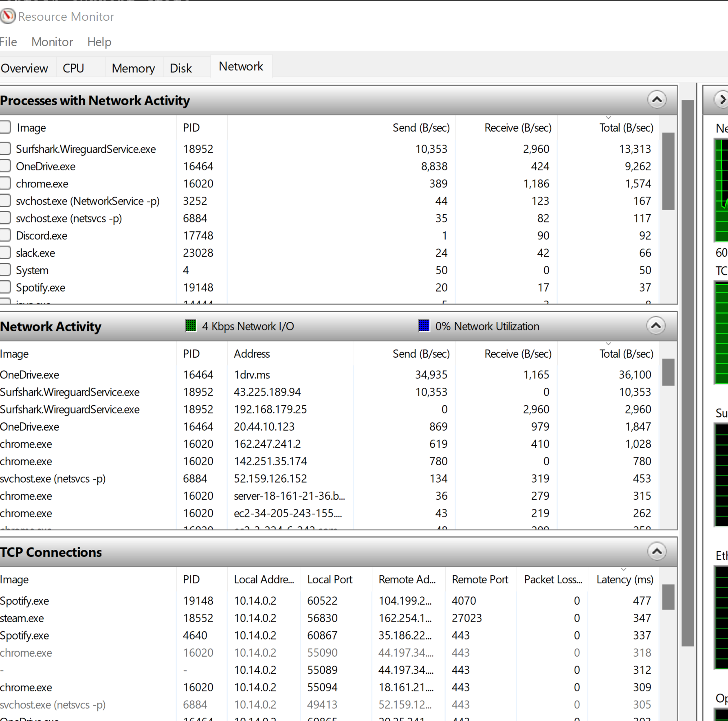Sort processes by Send (B/sec) column

pos(421,127)
